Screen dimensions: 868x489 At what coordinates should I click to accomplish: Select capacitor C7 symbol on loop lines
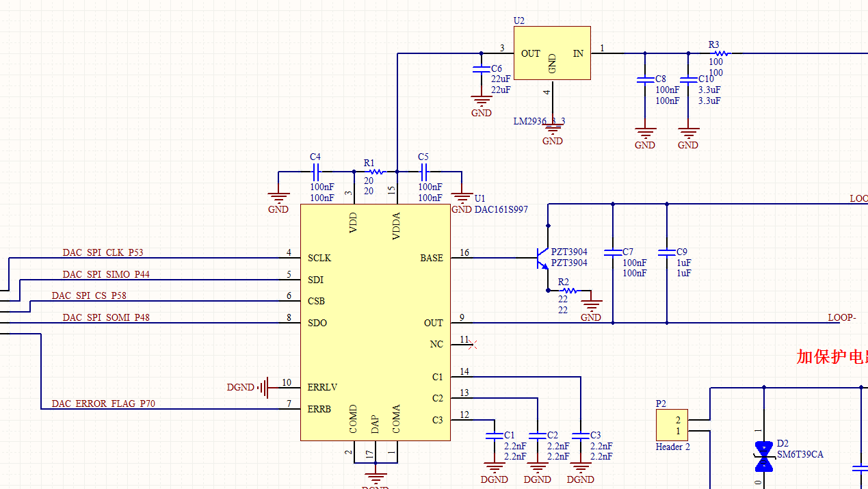tap(613, 253)
